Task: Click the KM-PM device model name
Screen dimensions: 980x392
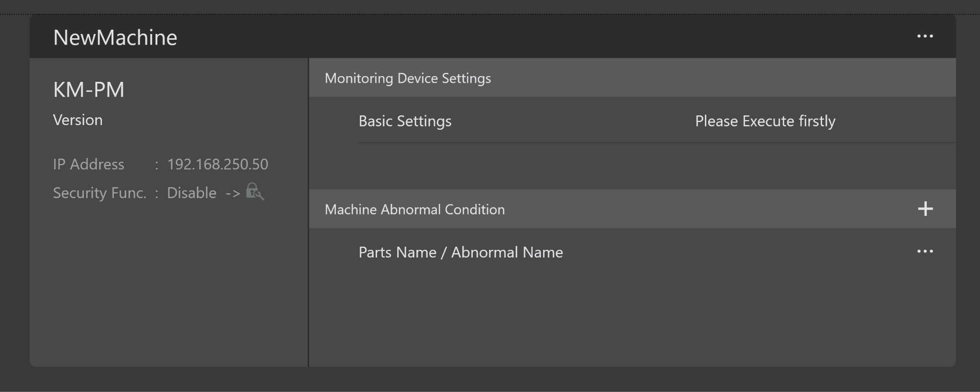Action: (89, 90)
